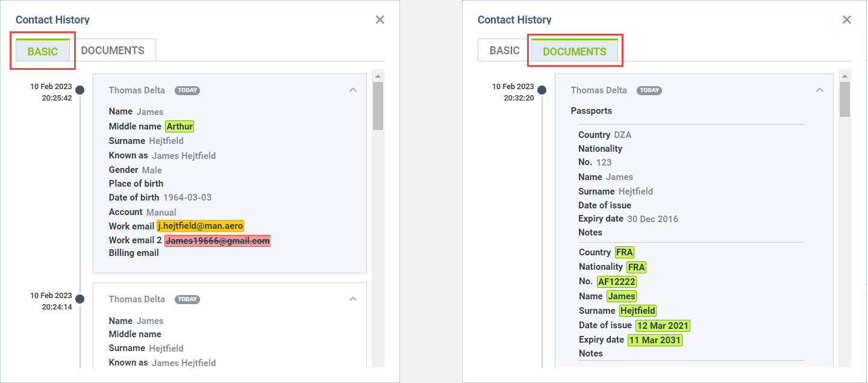Viewport: 868px width, 383px height.
Task: Click expiry date 30 Dec 2016
Action: [x=652, y=219]
